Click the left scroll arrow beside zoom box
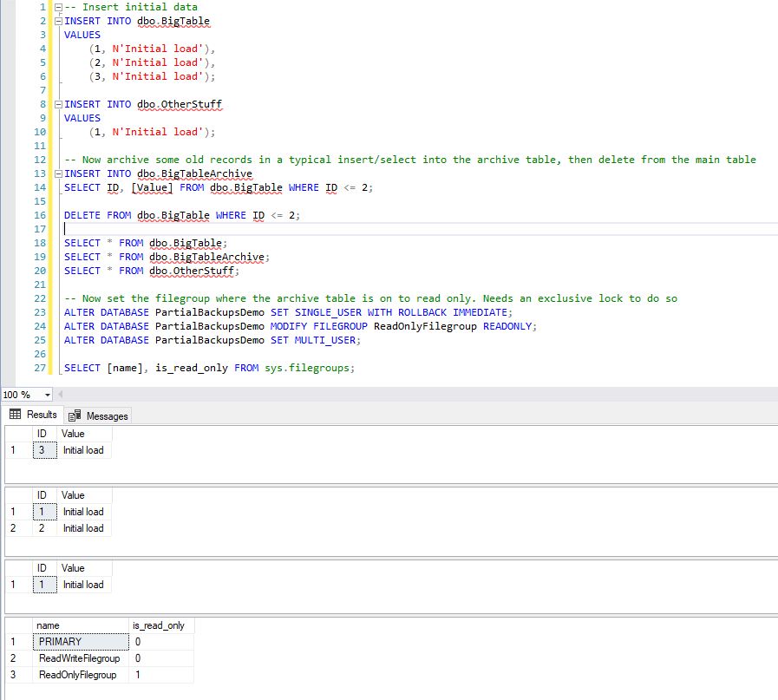The height and width of the screenshot is (700, 778). point(62,395)
